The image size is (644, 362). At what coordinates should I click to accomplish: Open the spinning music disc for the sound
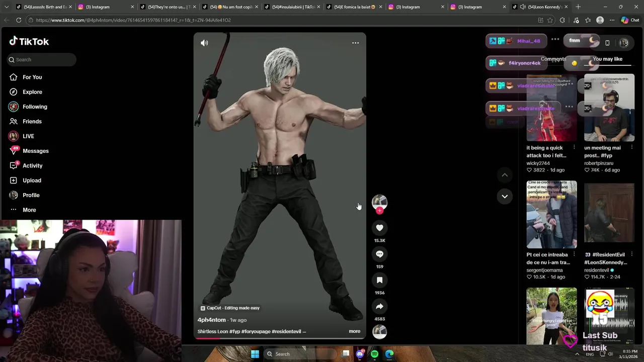click(x=379, y=331)
